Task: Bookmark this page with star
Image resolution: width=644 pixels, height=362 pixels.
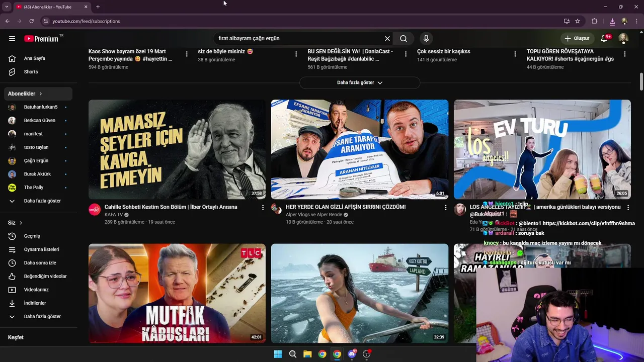Action: tap(578, 21)
